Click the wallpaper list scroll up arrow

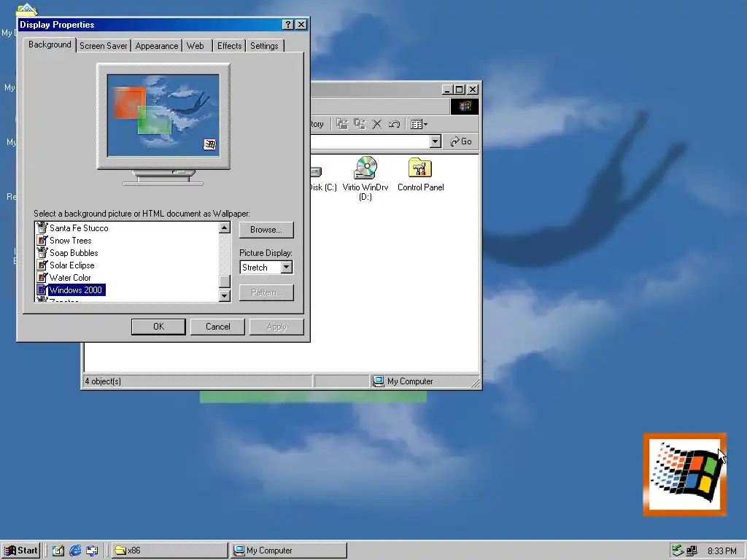tap(225, 227)
